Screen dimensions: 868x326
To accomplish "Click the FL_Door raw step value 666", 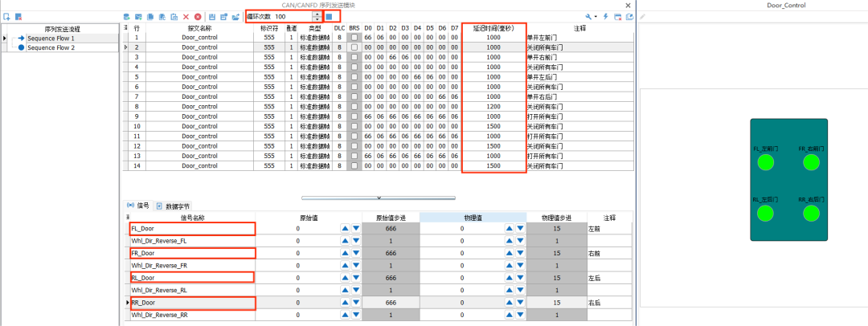I will [x=391, y=228].
